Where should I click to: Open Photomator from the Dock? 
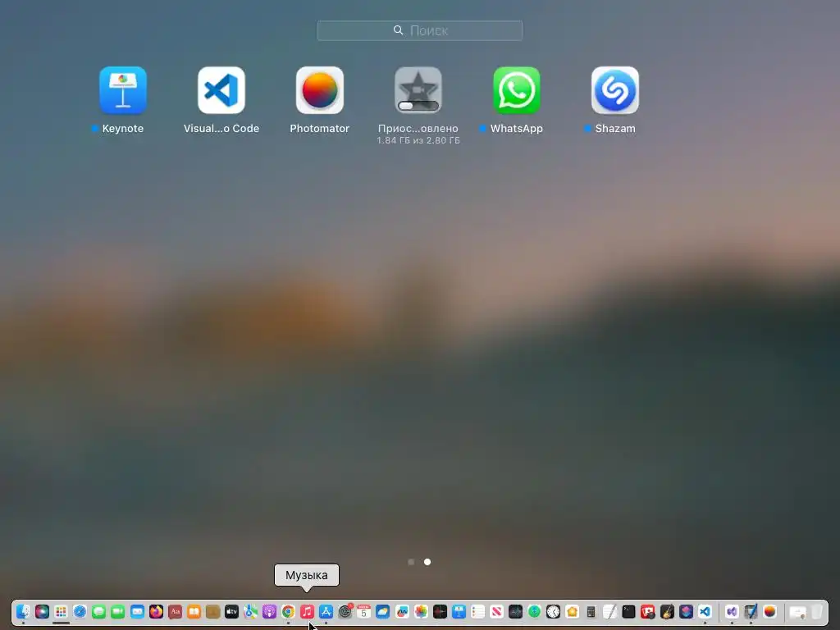[769, 611]
